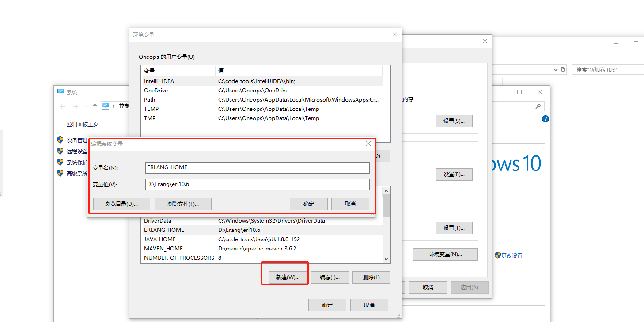Select the JAVA_HOME system variable row
The width and height of the screenshot is (644, 322).
261,239
